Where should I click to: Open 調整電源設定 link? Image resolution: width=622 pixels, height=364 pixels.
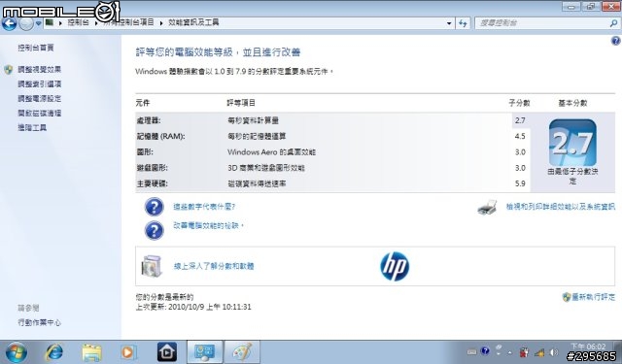coord(39,99)
